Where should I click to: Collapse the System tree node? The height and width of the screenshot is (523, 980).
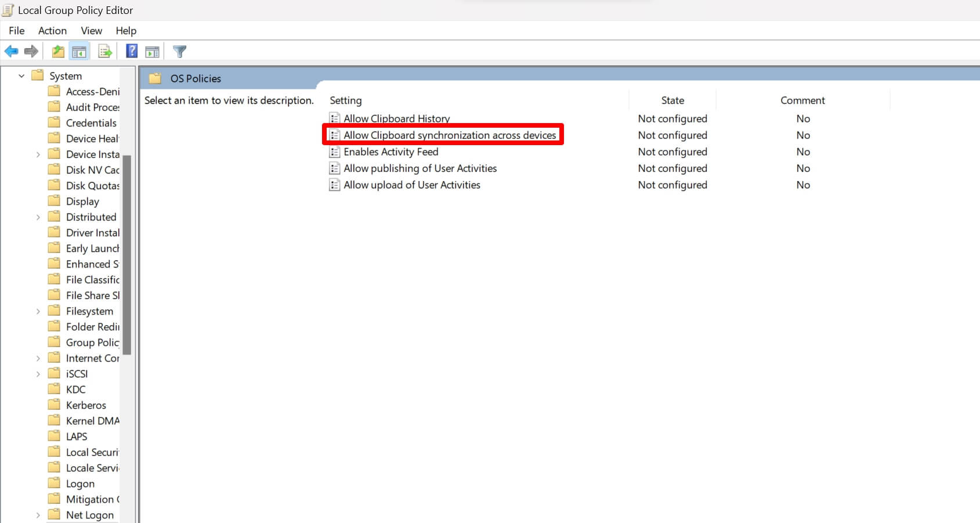(x=21, y=75)
